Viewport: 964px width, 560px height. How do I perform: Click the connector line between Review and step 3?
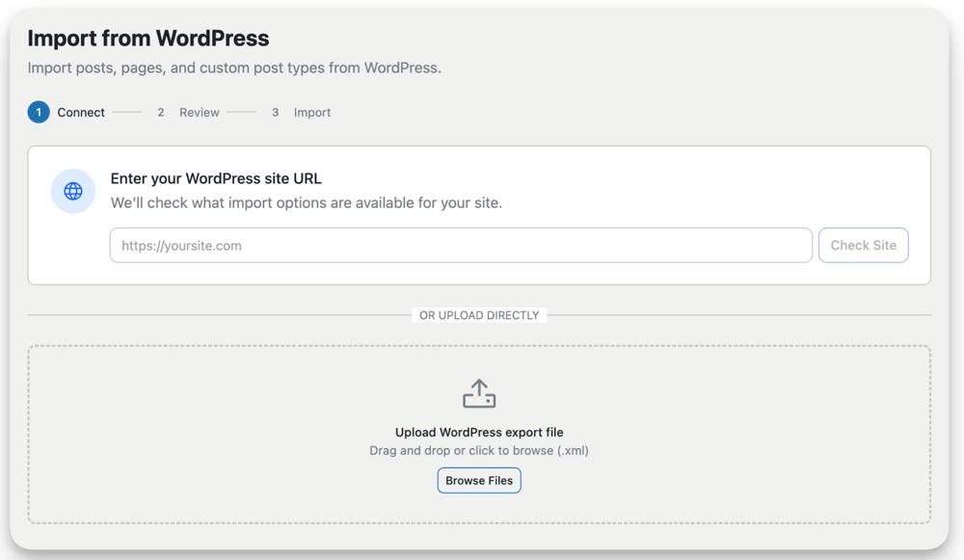pos(242,113)
